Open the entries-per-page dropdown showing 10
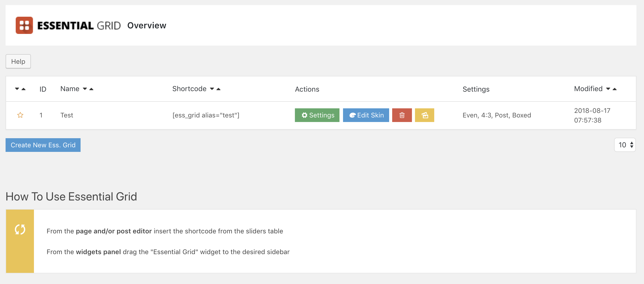 625,145
